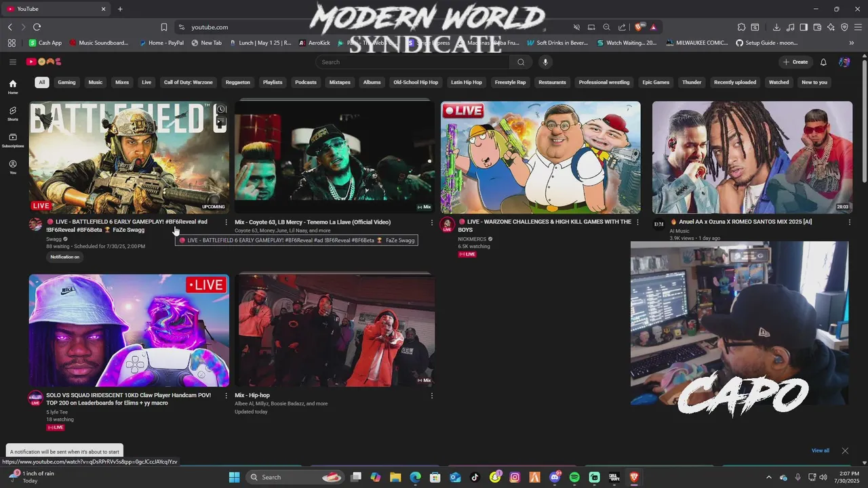Open Anuel AA x Ozuna mix title
The image size is (868, 488).
pos(745,222)
